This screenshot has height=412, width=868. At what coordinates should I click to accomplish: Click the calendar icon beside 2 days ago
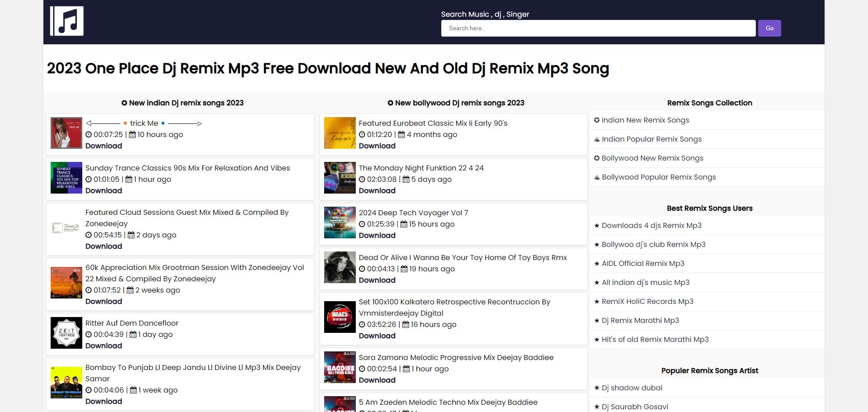click(x=131, y=235)
